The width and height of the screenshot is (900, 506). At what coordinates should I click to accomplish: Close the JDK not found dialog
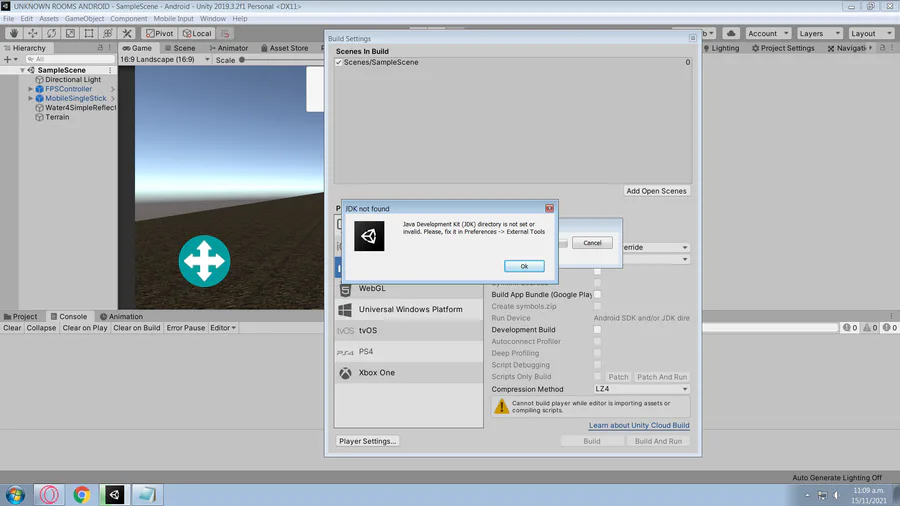(x=549, y=208)
